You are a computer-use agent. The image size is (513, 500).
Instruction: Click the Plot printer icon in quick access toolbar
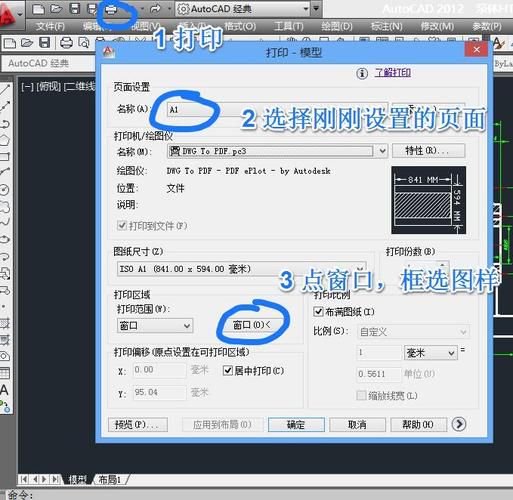111,10
